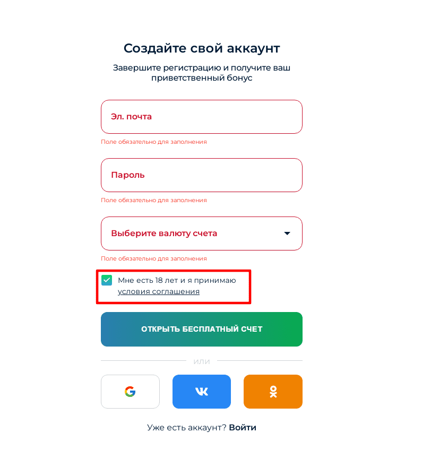
Task: Click the required-field error under password
Action: pos(154,200)
